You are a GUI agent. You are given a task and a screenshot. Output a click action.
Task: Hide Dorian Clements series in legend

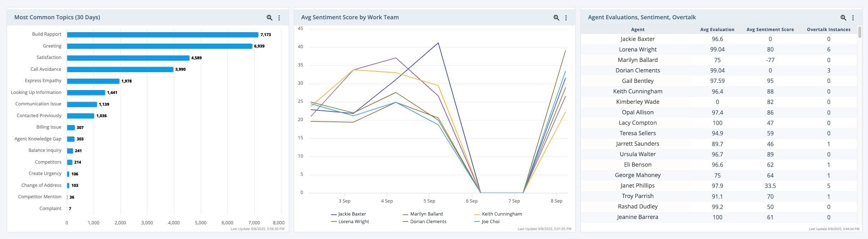(428, 221)
